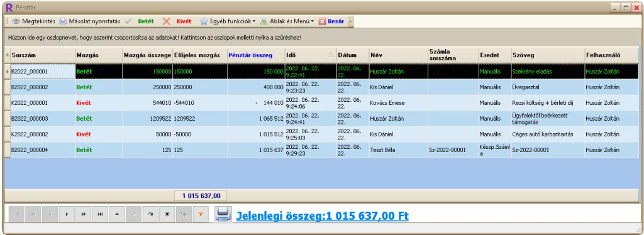Screen dimensions: 644x235
Task: Minimize the Pénztár window
Action: (616, 8)
